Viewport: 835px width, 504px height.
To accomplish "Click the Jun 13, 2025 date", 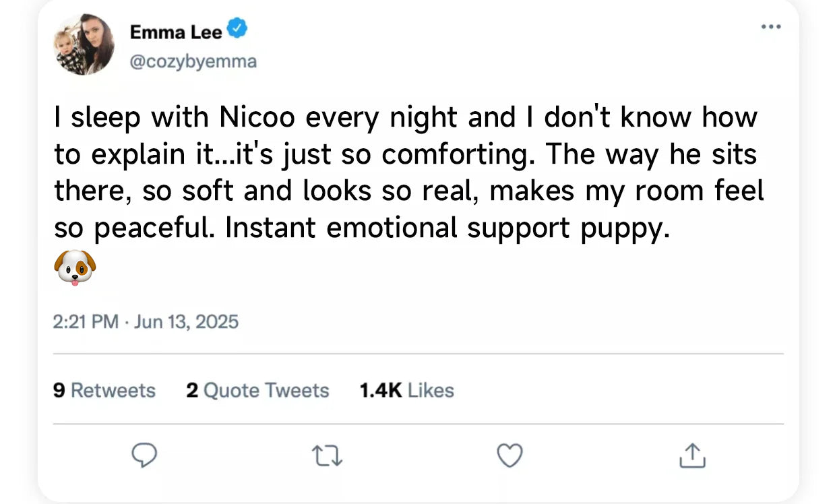I will coord(187,321).
